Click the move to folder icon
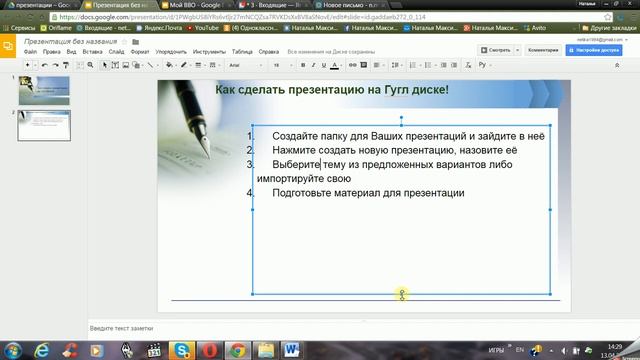The width and height of the screenshot is (640, 360). pyautogui.click(x=136, y=42)
